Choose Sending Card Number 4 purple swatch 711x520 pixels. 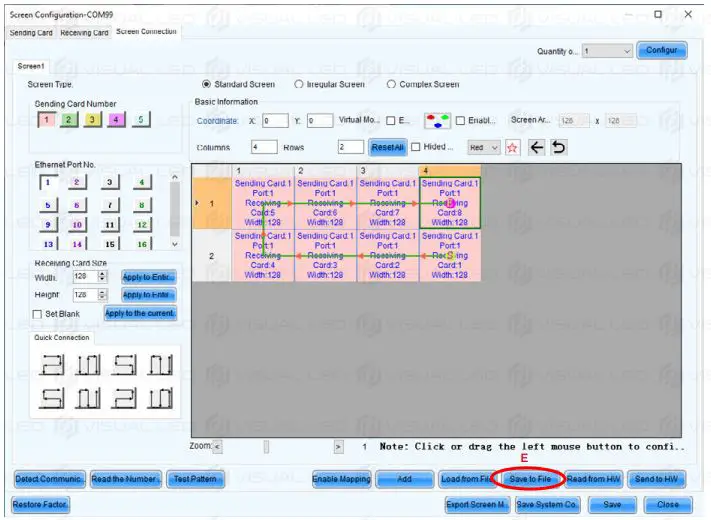pyautogui.click(x=116, y=120)
